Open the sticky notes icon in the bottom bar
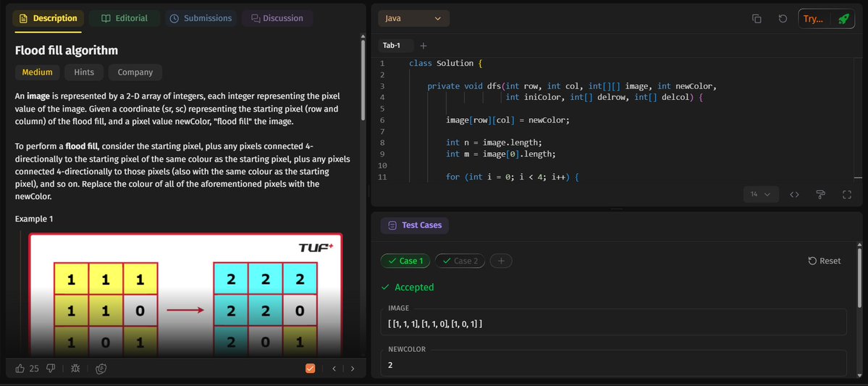The width and height of the screenshot is (868, 386). tap(101, 369)
